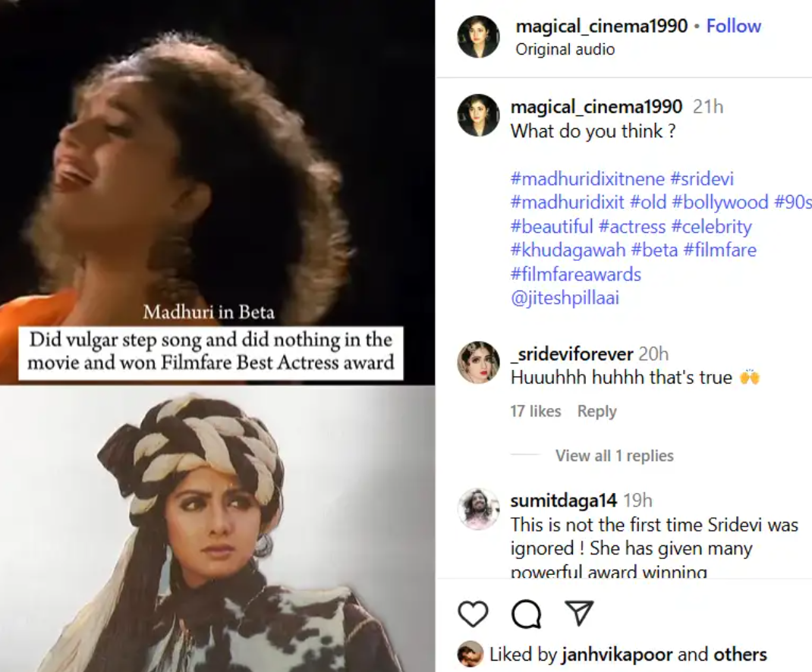812x672 pixels.
Task: Share post using paper plane icon
Action: point(578,614)
